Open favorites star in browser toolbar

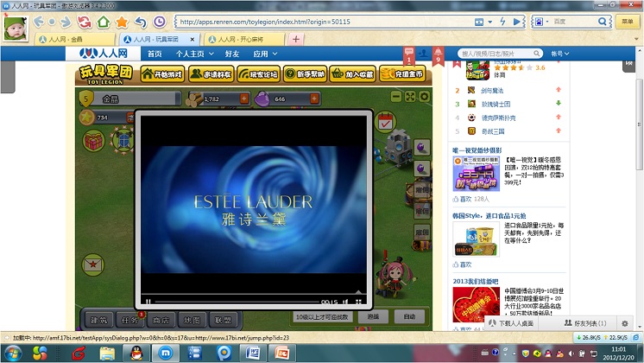point(122,22)
